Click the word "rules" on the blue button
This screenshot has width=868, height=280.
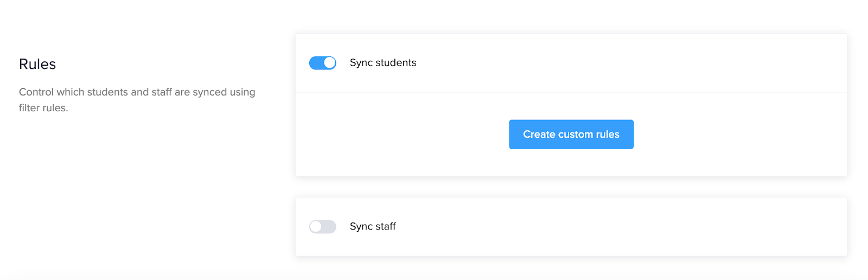coord(608,135)
